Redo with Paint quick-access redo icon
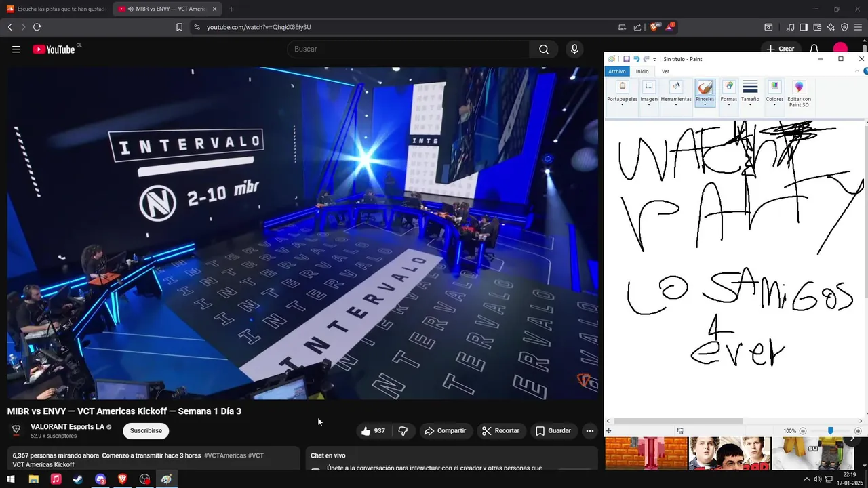Screen dimensions: 868x488 click(x=646, y=59)
